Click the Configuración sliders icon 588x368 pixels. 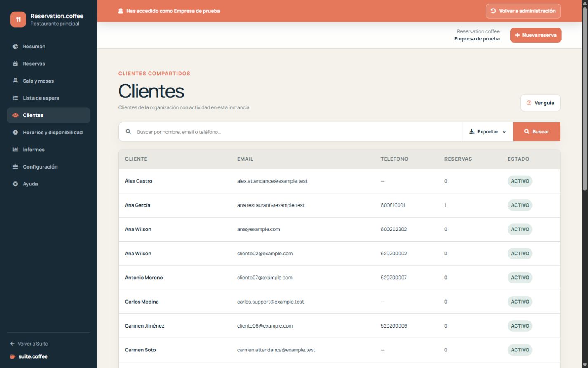click(x=15, y=167)
